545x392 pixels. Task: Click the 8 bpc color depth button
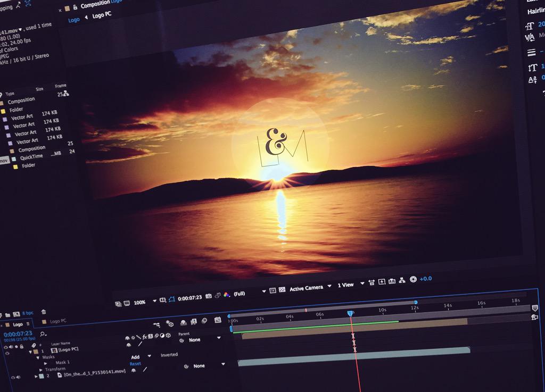click(28, 313)
